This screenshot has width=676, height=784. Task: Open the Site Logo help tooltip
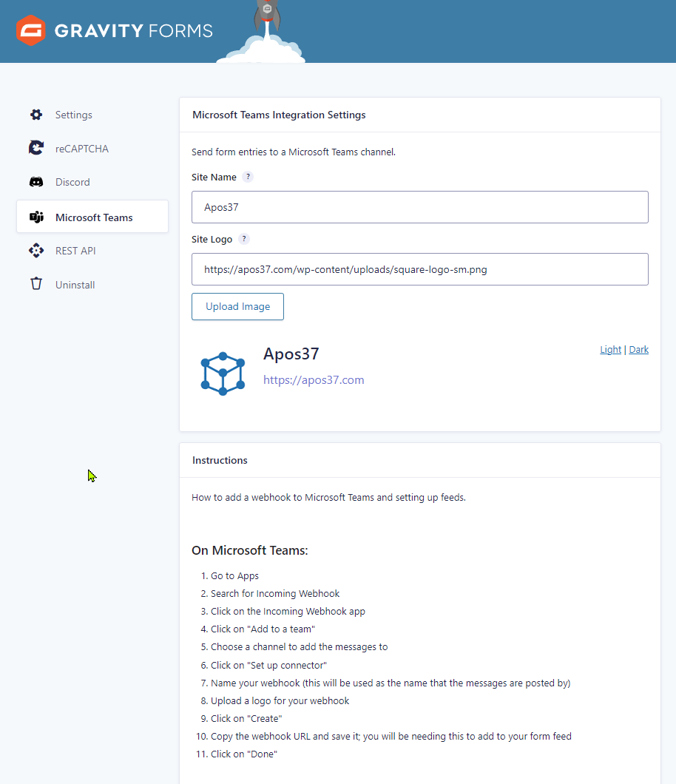click(x=246, y=239)
